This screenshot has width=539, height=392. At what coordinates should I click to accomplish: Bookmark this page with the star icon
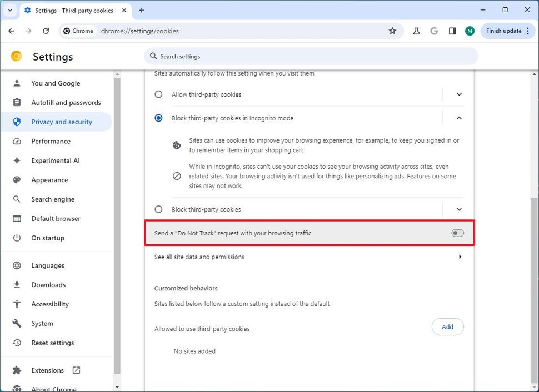tap(393, 31)
